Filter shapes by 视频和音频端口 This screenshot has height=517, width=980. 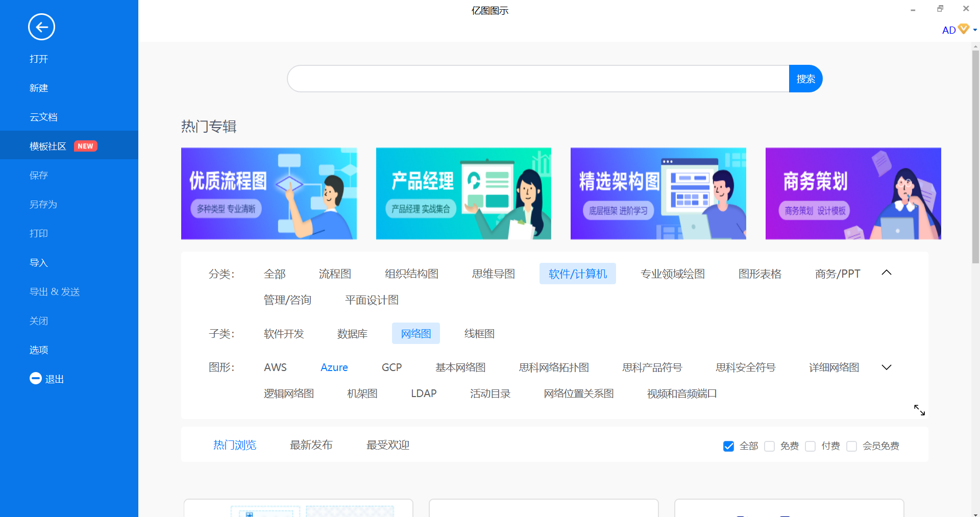[x=682, y=393]
